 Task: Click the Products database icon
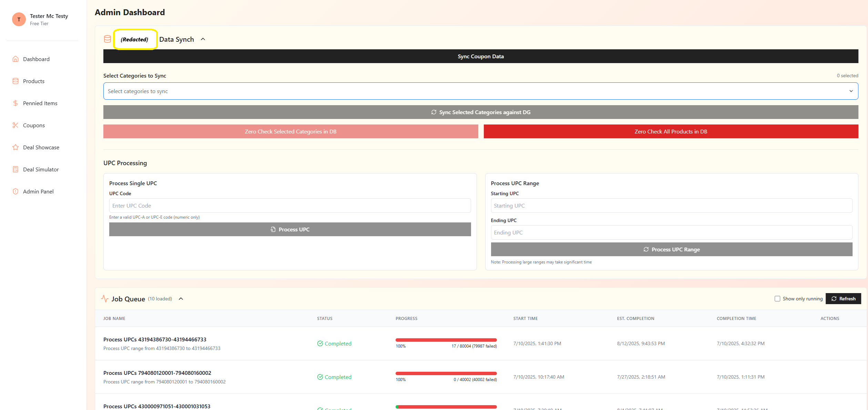[x=16, y=81]
